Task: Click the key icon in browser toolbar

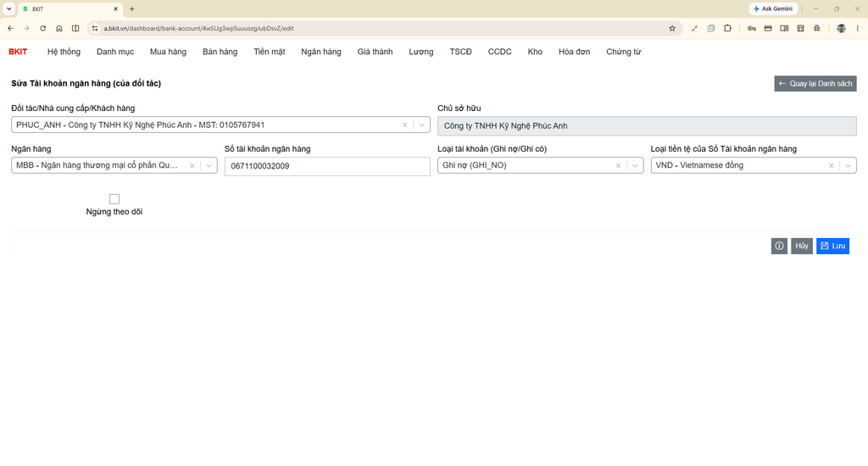Action: click(x=751, y=28)
